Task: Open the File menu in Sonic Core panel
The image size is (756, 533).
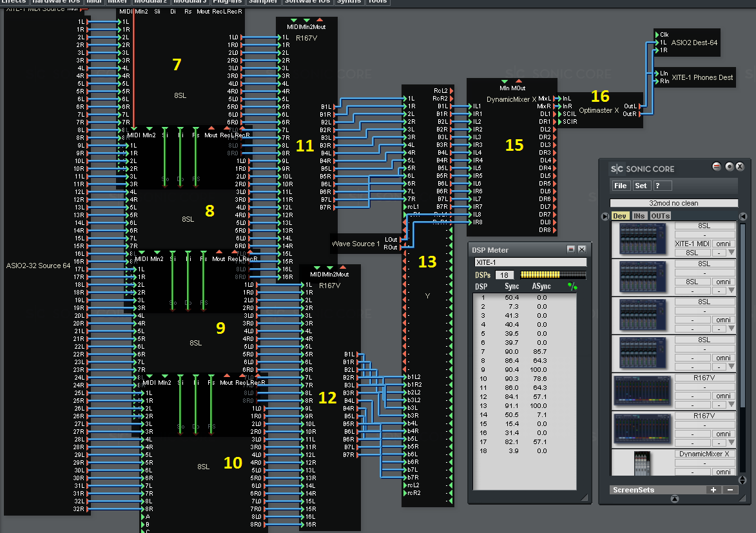Action: [x=621, y=186]
